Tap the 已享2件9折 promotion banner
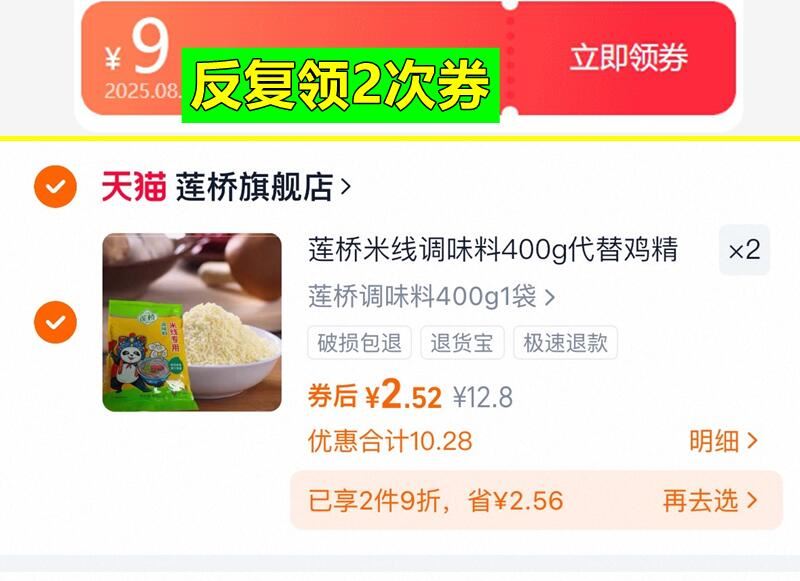800x581 pixels. (536, 500)
